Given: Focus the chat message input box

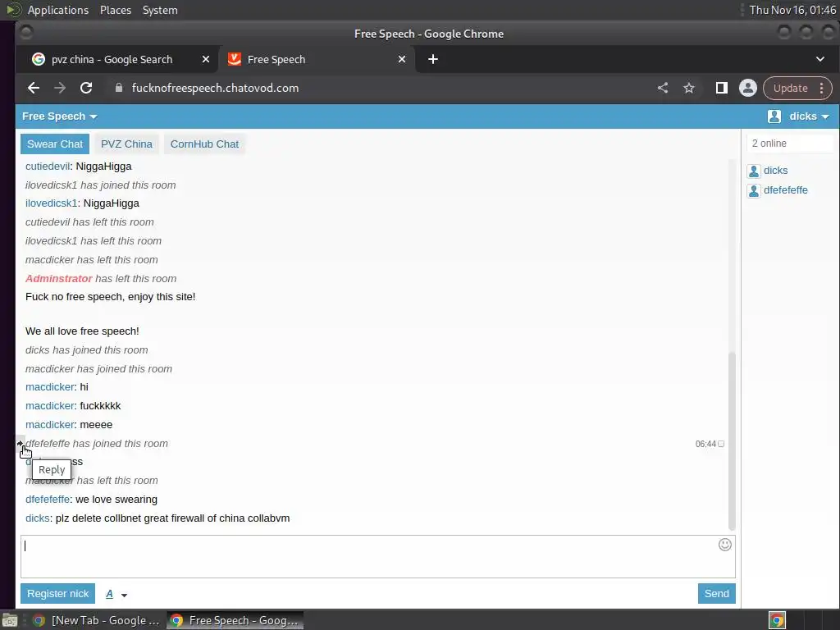Looking at the screenshot, I should pos(377,557).
